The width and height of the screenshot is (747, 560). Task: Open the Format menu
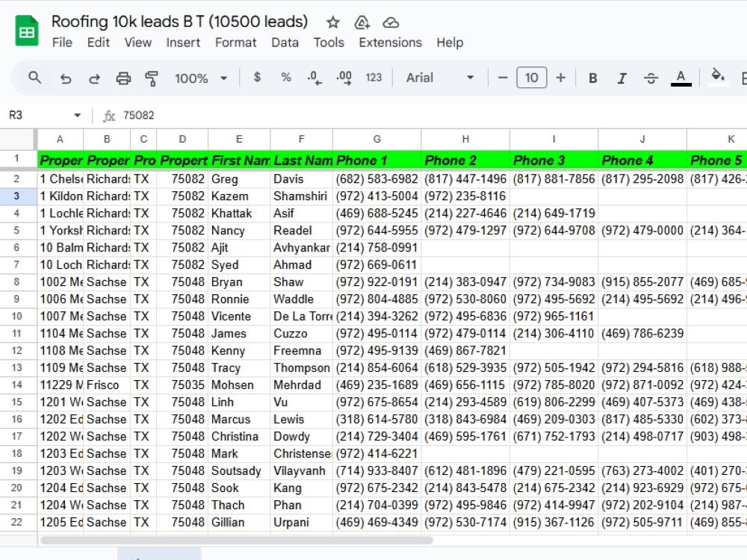pyautogui.click(x=236, y=43)
